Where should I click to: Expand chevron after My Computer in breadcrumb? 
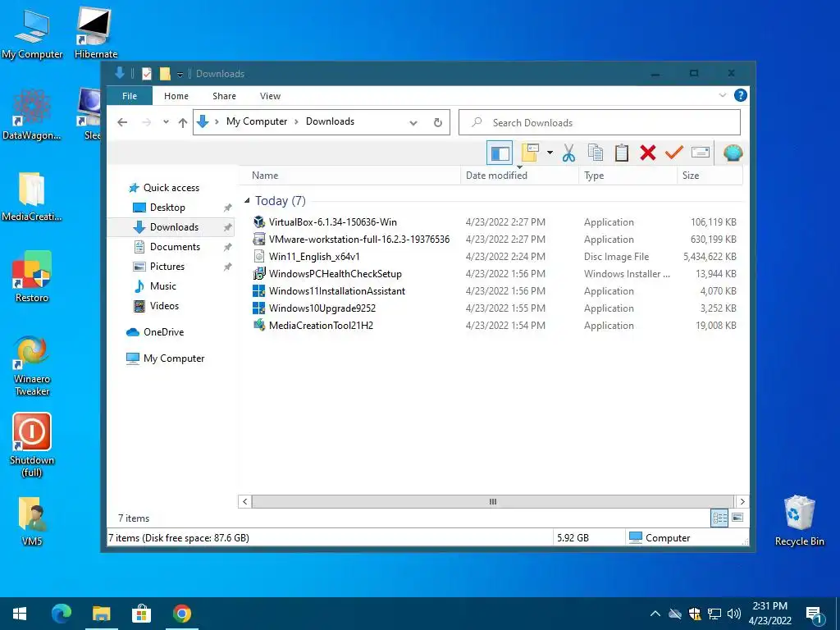click(296, 122)
